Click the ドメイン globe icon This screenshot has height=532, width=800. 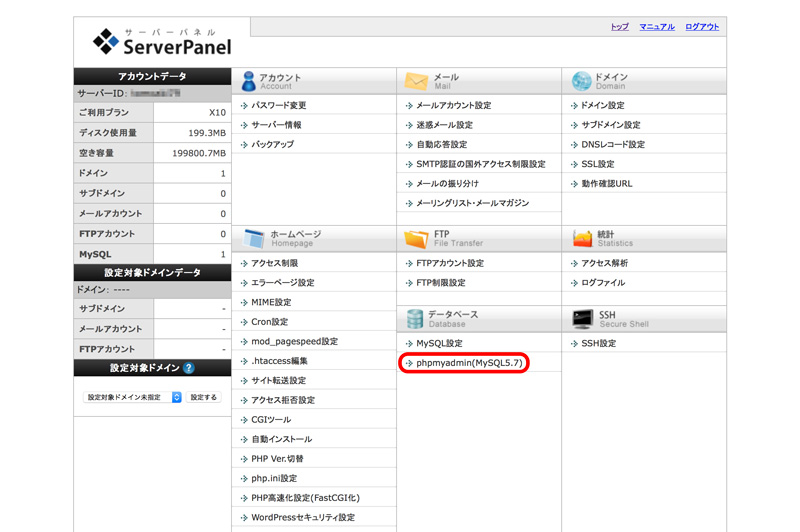[x=582, y=81]
